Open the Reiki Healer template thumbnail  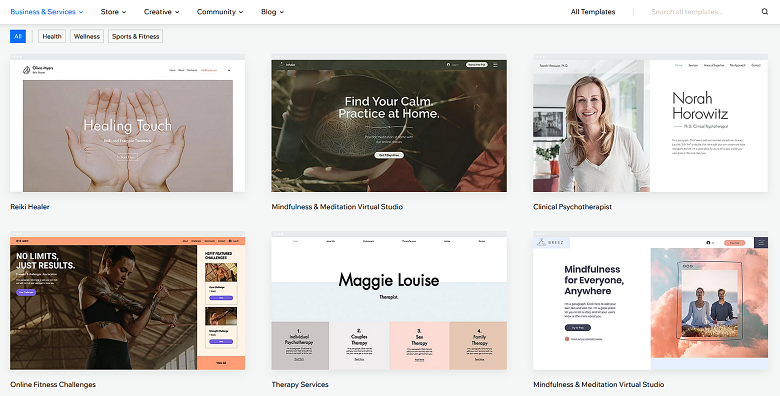click(x=127, y=123)
